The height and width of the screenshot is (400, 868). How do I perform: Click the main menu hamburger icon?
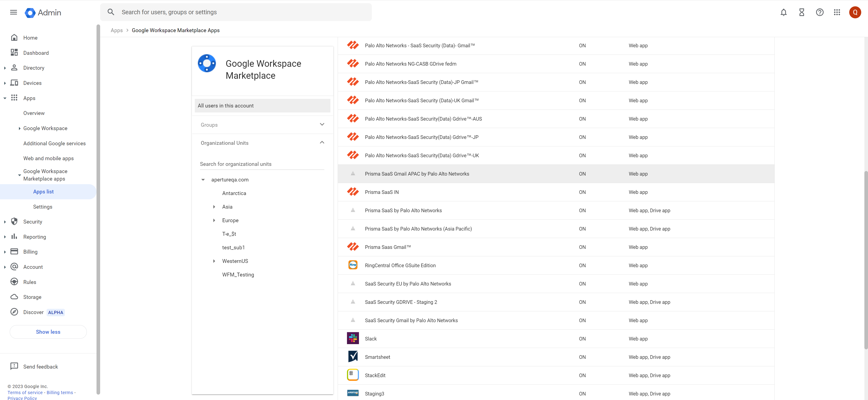pos(14,12)
